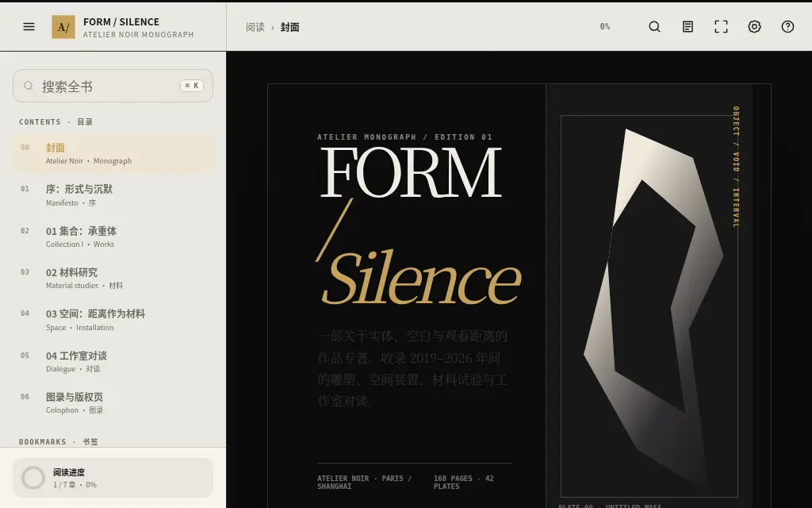Screen dimensions: 812x508
Task: Click the Material studies · 材料 subtitle
Action: 84,286
